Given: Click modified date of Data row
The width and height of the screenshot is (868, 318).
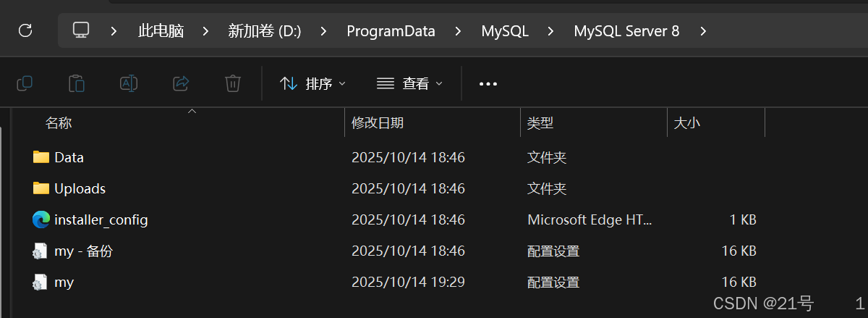Looking at the screenshot, I should coord(408,157).
